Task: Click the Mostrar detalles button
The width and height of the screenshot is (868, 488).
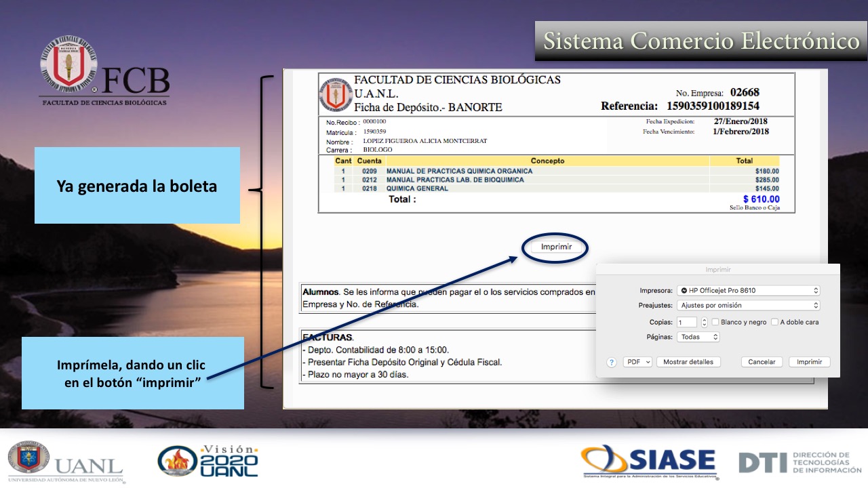Action: [x=688, y=363]
